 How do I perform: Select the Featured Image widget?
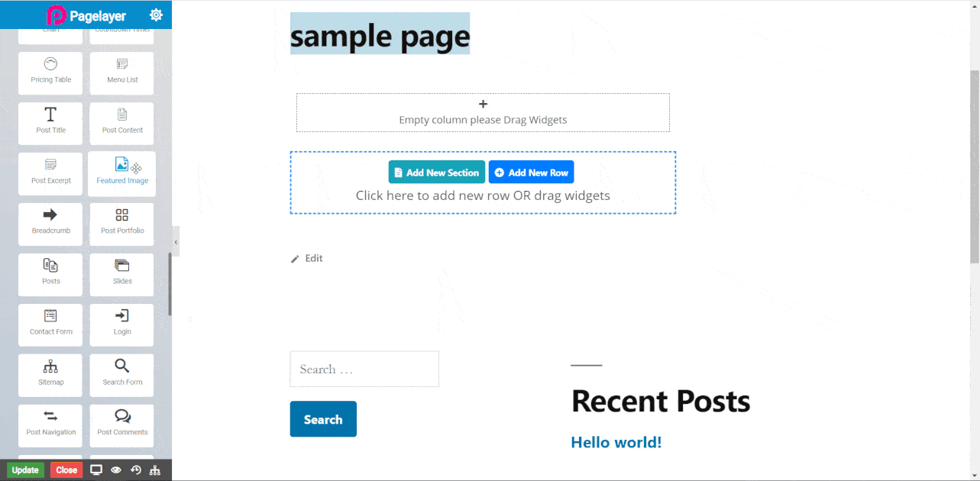point(121,173)
